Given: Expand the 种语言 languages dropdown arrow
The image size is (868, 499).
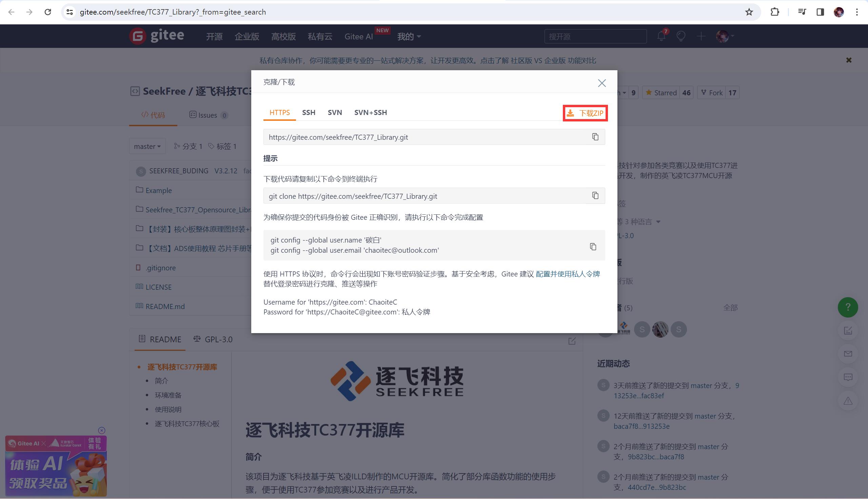Looking at the screenshot, I should pyautogui.click(x=658, y=222).
